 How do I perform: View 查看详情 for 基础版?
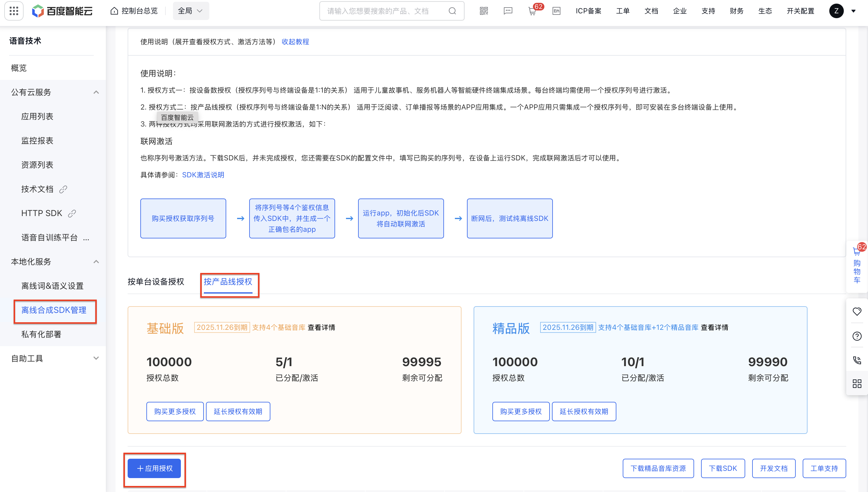(321, 327)
